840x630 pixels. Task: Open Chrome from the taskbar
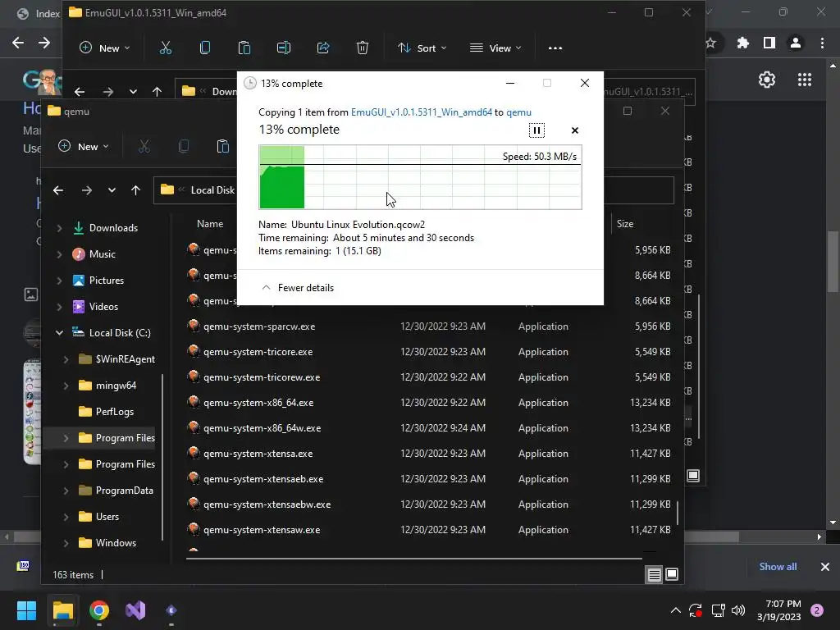pos(99,610)
